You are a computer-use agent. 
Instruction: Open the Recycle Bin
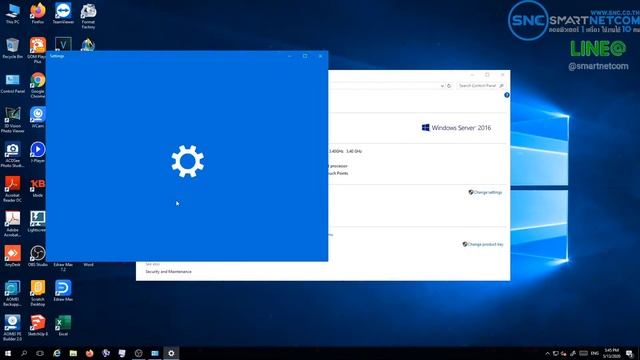point(12,48)
